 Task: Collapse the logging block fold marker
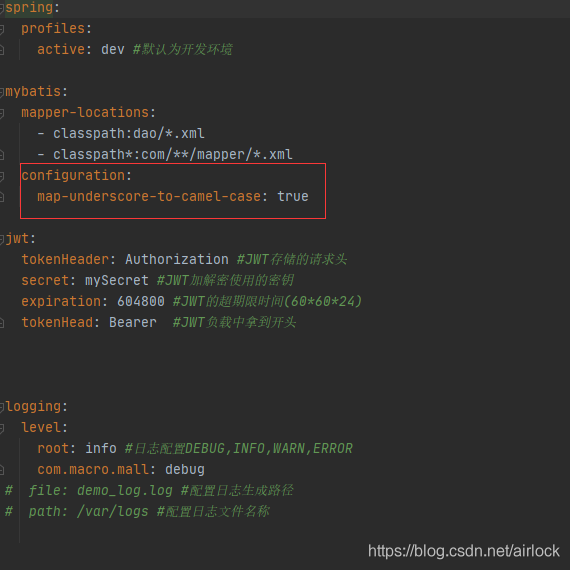[1, 407]
